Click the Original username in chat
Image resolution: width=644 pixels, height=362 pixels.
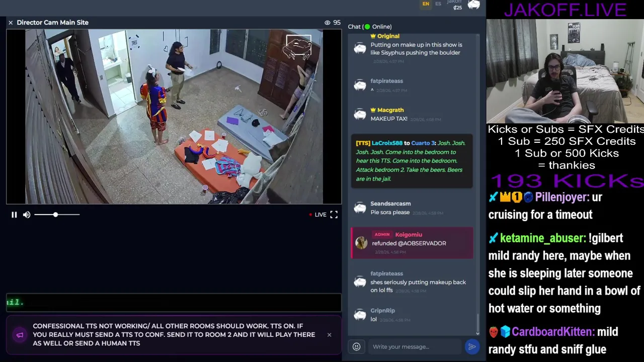(388, 36)
